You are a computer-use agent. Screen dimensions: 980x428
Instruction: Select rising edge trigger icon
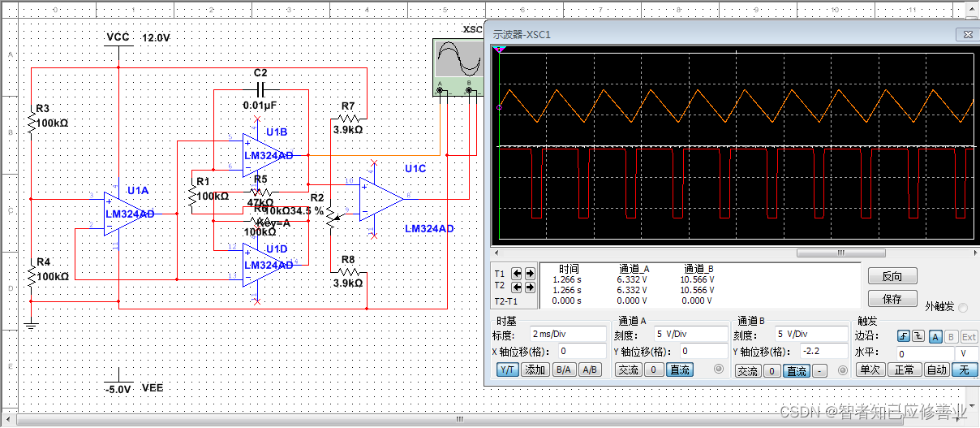click(904, 335)
